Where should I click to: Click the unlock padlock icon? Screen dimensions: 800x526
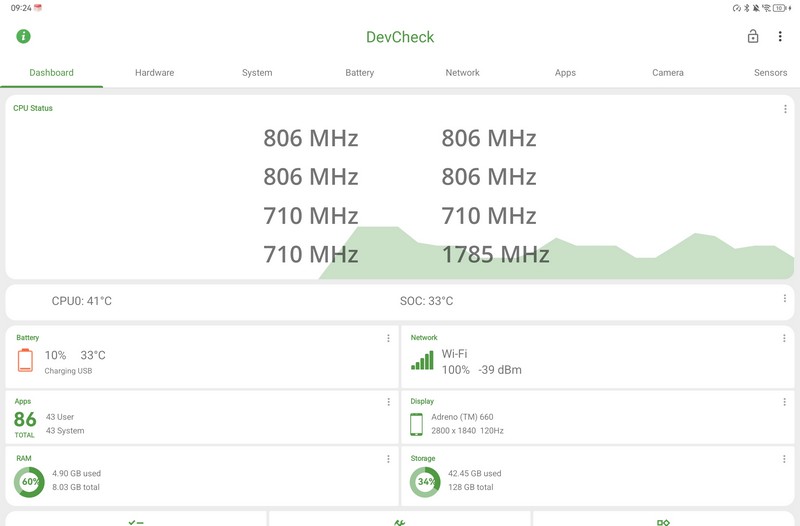tap(753, 37)
